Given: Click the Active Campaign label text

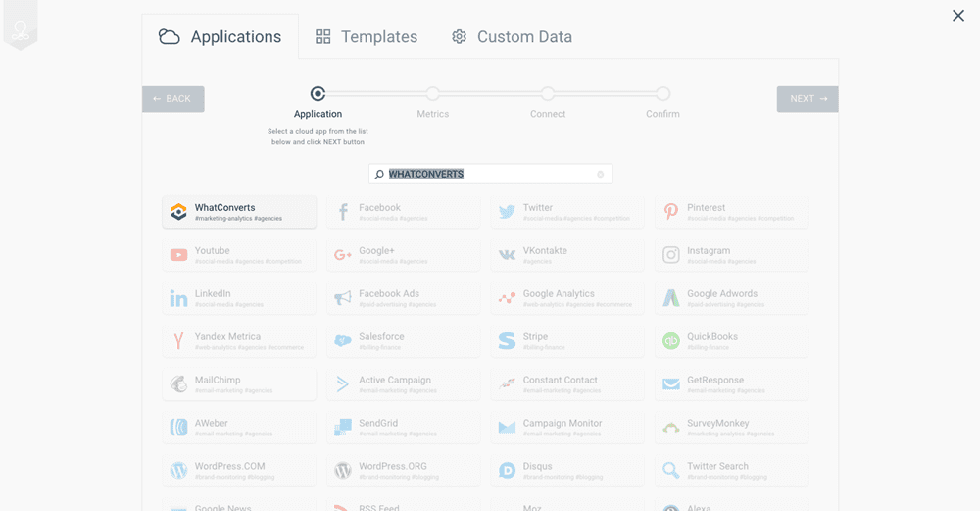Looking at the screenshot, I should 395,380.
